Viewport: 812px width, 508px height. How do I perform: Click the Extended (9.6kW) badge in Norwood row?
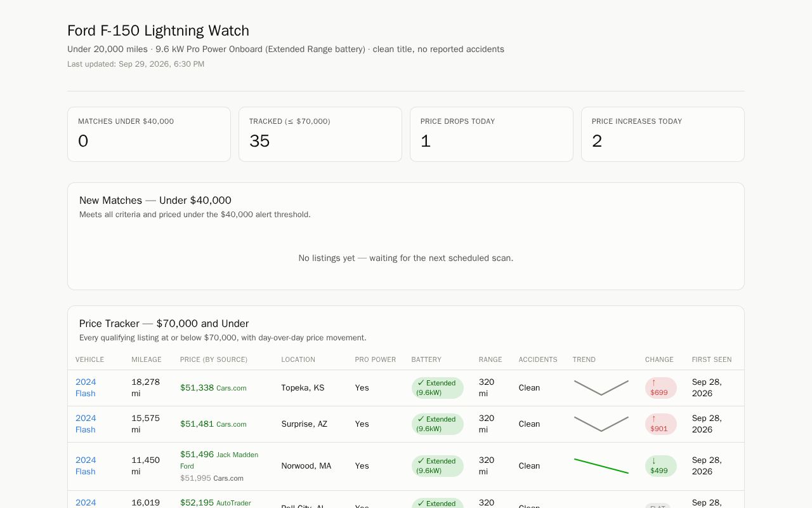click(438, 466)
